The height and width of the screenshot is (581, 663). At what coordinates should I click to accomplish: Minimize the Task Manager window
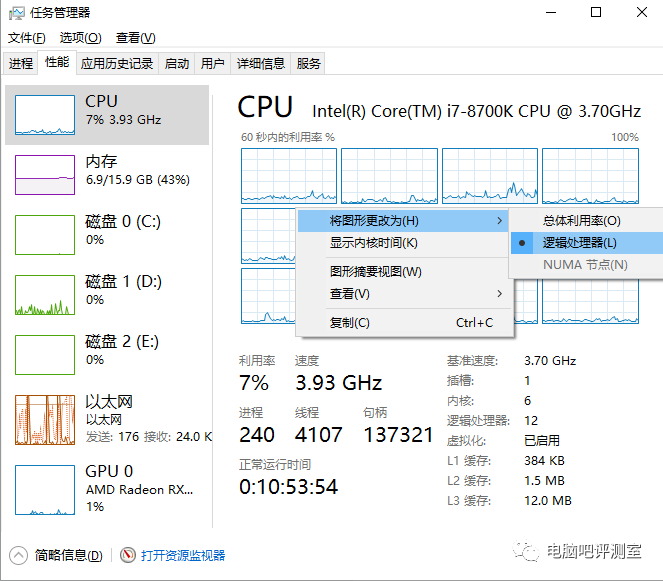551,12
